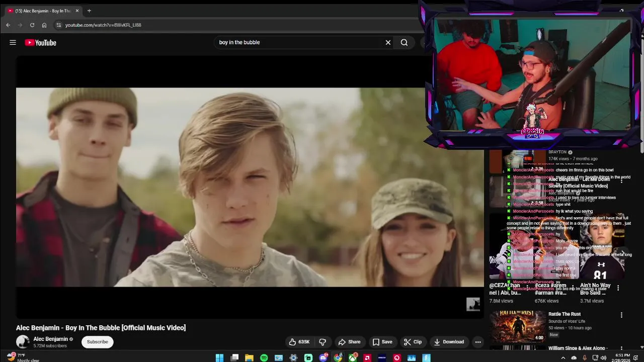Screen dimensions: 644x362
Task: Open the Alec Benjamin channel name link
Action: tap(50, 339)
